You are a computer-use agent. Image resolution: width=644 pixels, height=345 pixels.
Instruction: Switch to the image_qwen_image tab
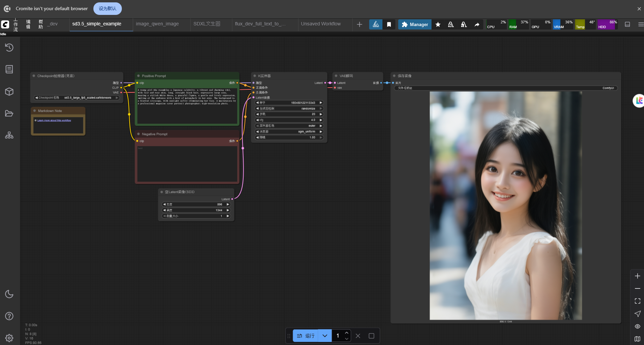tap(157, 24)
